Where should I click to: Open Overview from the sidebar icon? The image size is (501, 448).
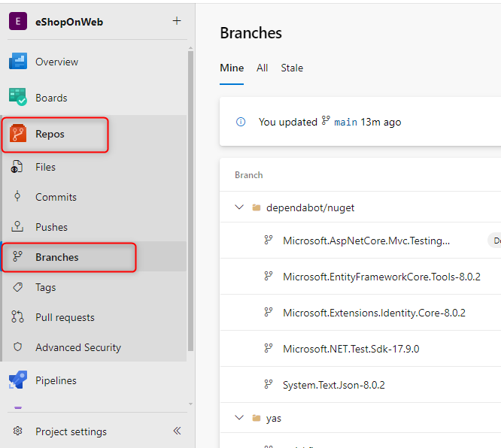[18, 62]
